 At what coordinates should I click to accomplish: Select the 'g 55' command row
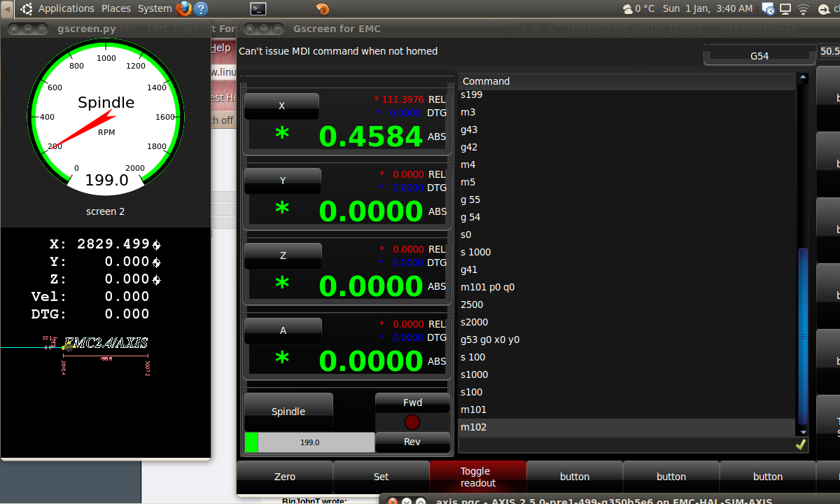tap(627, 199)
